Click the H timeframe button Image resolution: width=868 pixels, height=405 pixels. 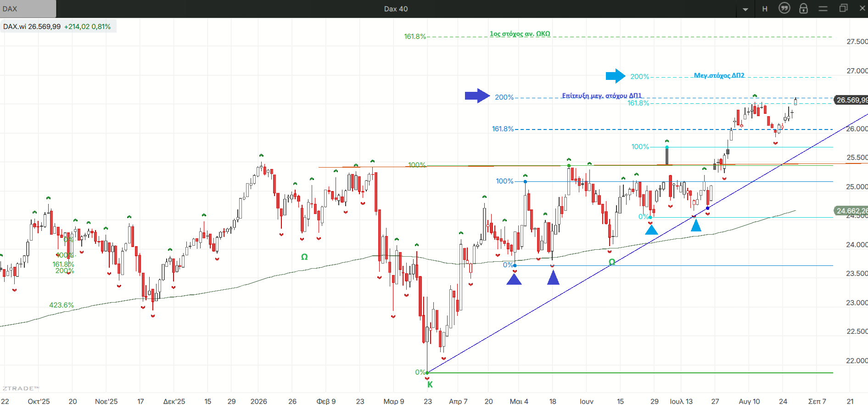click(765, 9)
